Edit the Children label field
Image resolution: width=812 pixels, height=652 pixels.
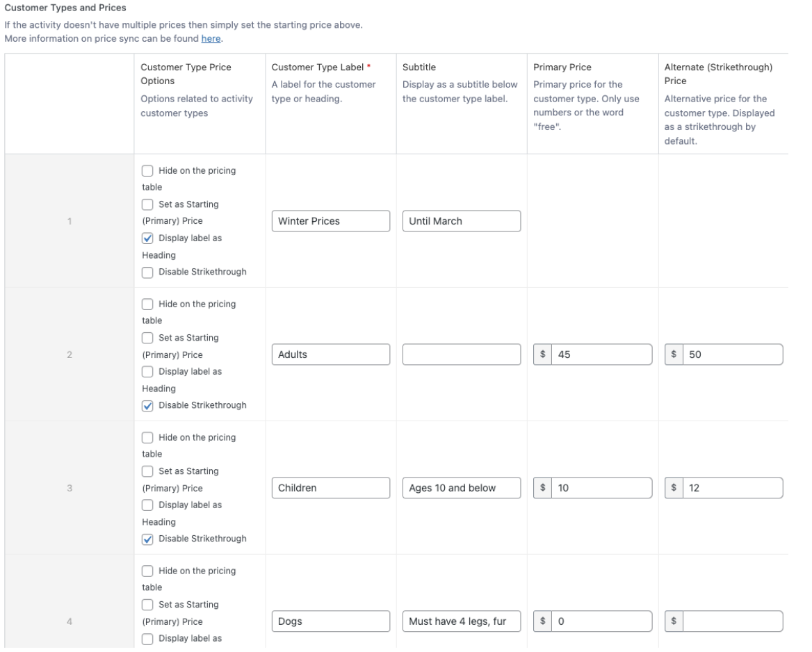point(331,488)
